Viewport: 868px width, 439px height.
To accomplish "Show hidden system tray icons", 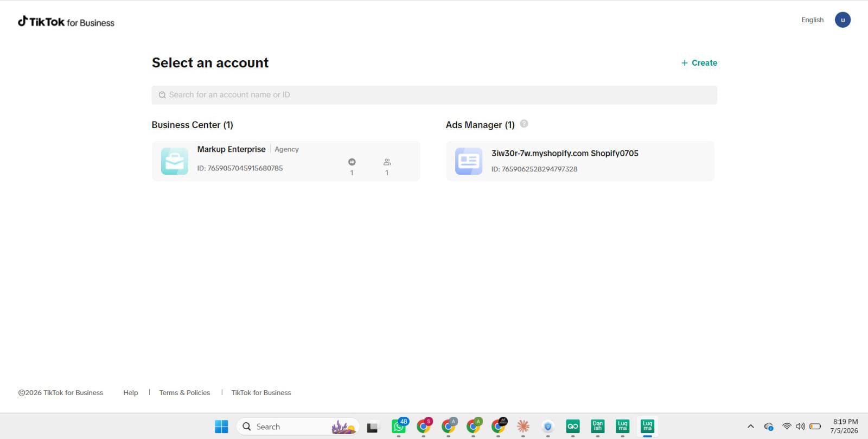I will point(751,427).
